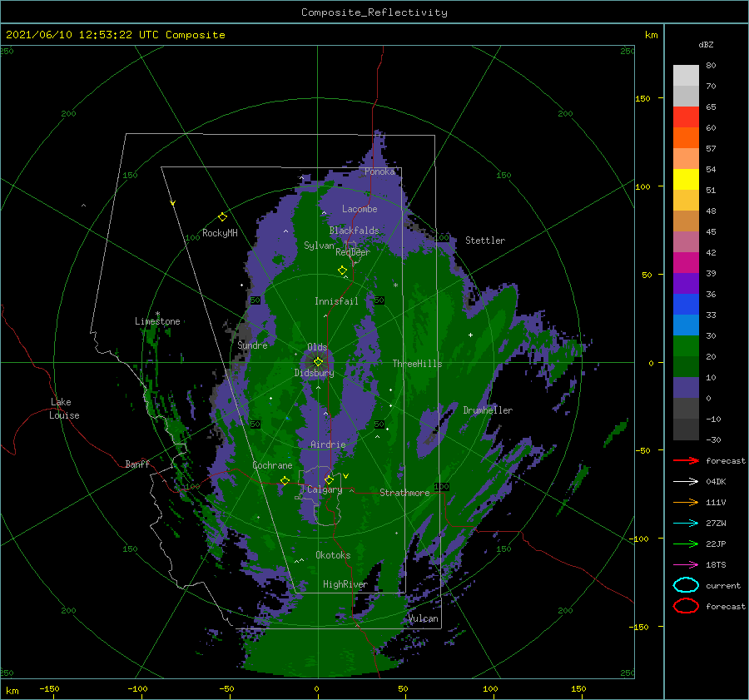Click the white 04DK arrow in legend
The height and width of the screenshot is (700, 749).
tap(686, 481)
